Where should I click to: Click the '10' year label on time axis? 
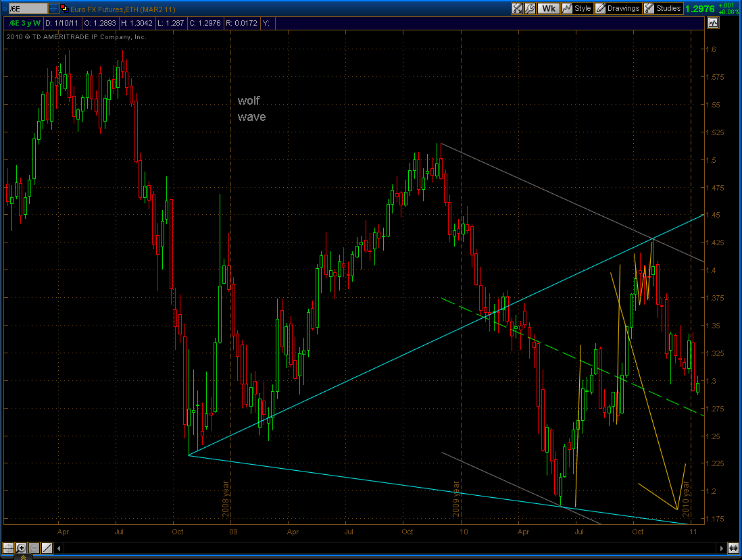tap(464, 532)
